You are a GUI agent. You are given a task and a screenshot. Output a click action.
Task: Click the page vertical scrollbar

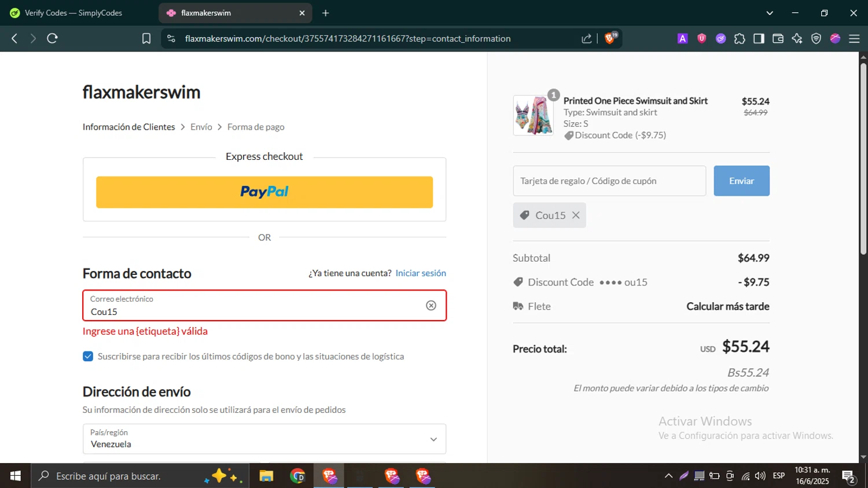pos(863,159)
